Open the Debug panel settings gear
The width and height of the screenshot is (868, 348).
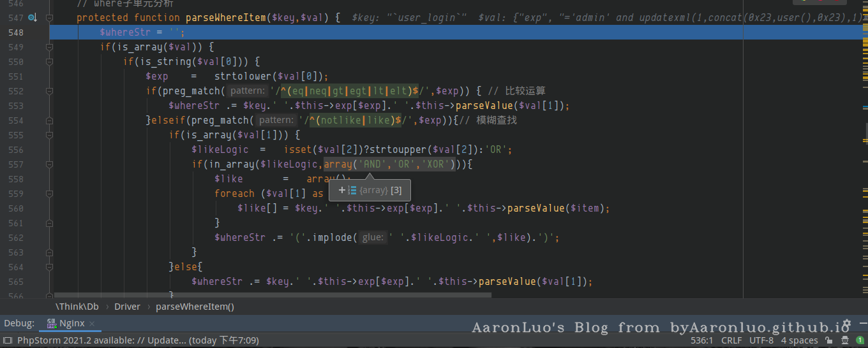pyautogui.click(x=847, y=324)
